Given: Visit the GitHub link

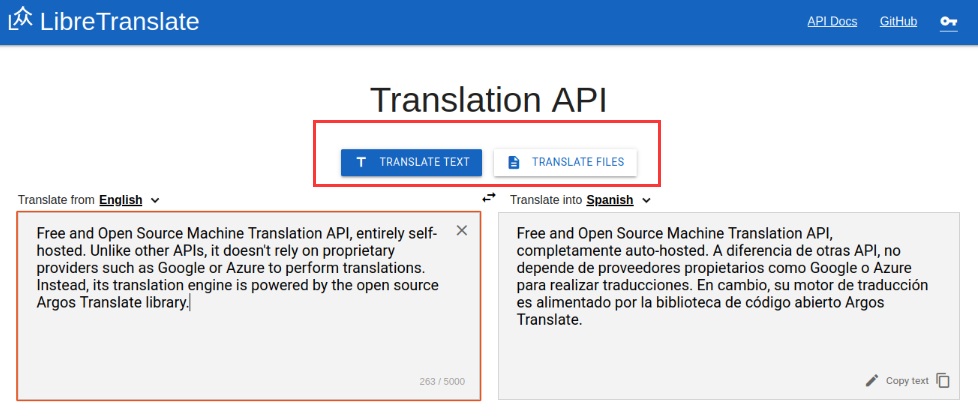Looking at the screenshot, I should 898,22.
